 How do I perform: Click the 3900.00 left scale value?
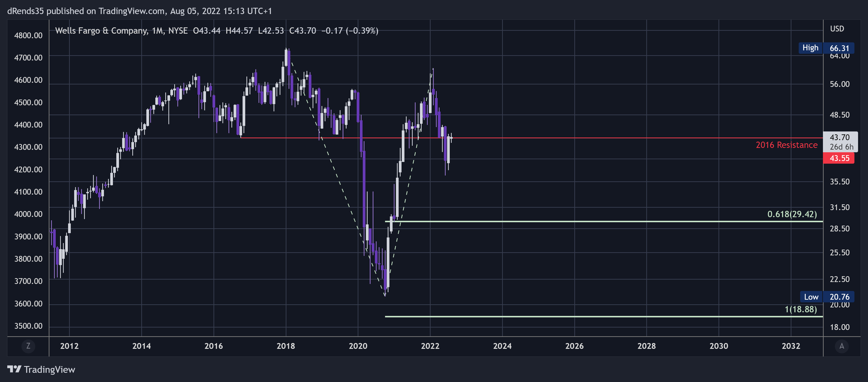pos(28,236)
